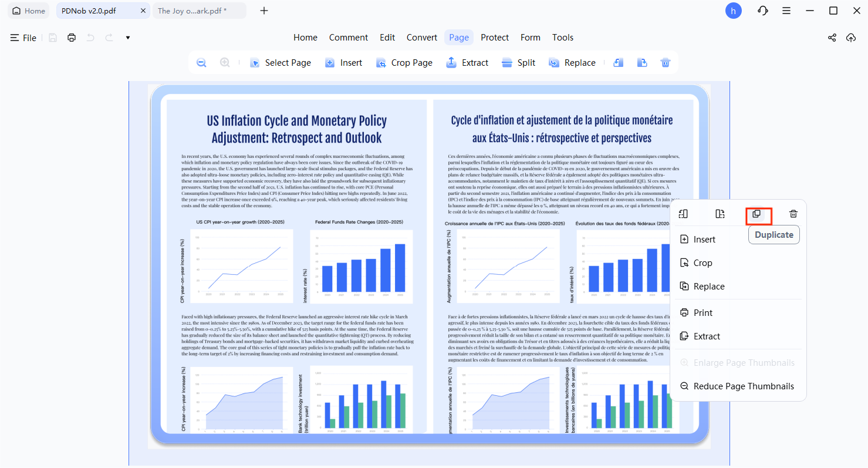Select the Split tool
This screenshot has width=868, height=468.
pyautogui.click(x=518, y=62)
